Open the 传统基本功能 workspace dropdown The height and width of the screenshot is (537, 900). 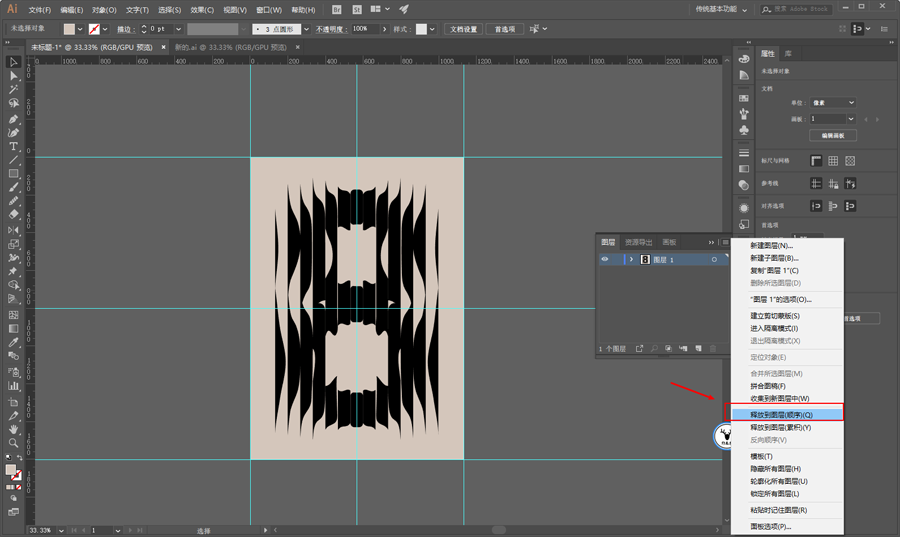point(722,9)
